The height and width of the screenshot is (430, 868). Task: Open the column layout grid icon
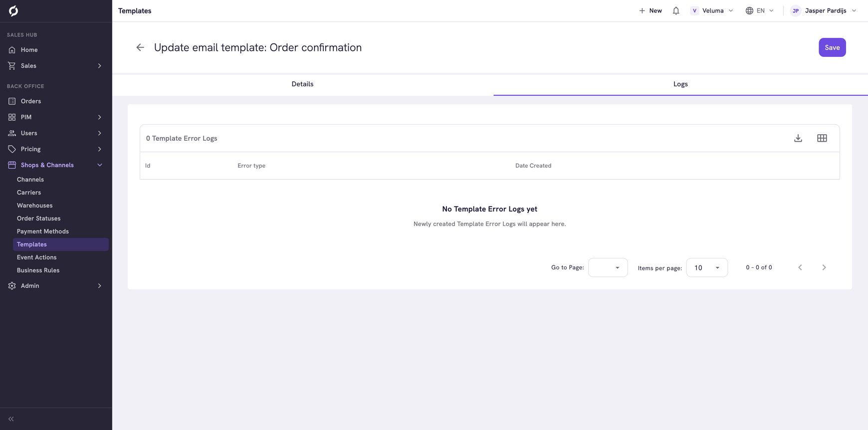tap(822, 138)
